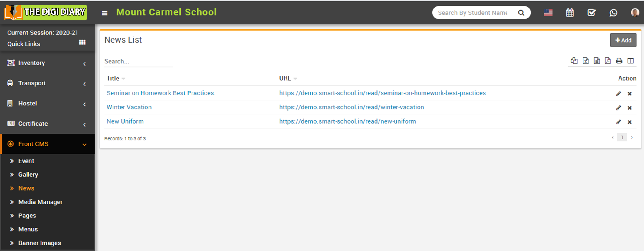
Task: Export news list as CSV file
Action: tap(597, 61)
